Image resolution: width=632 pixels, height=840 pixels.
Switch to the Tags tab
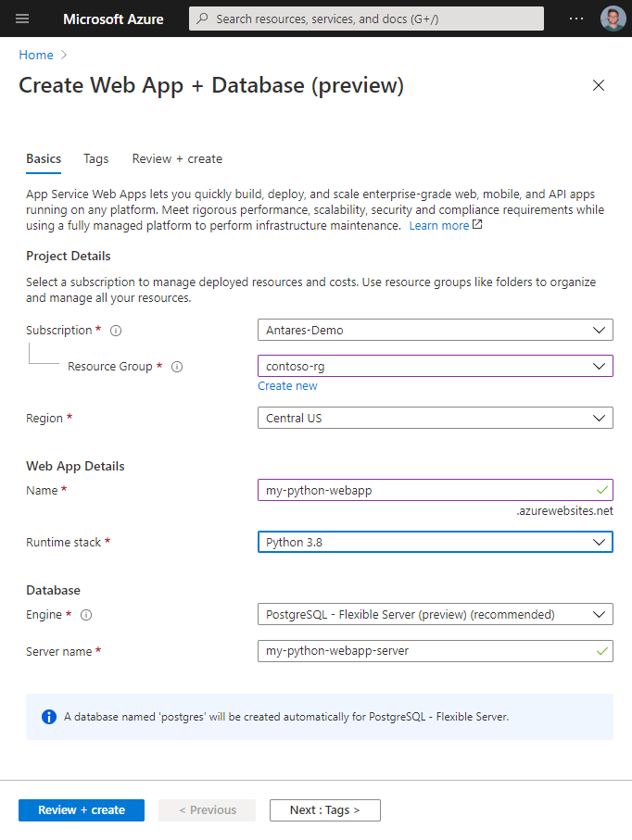click(x=96, y=159)
